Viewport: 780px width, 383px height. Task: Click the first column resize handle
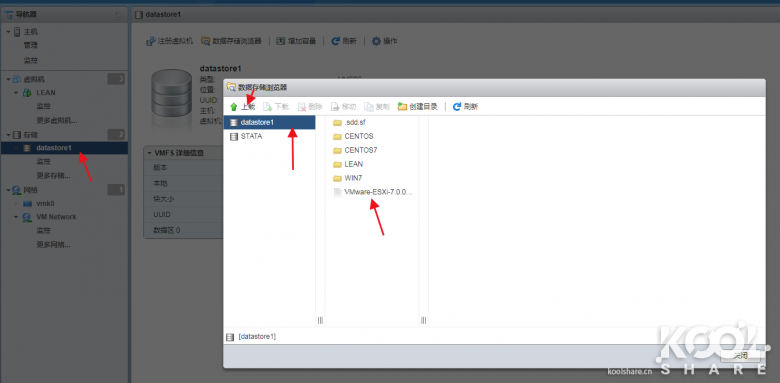(x=320, y=321)
